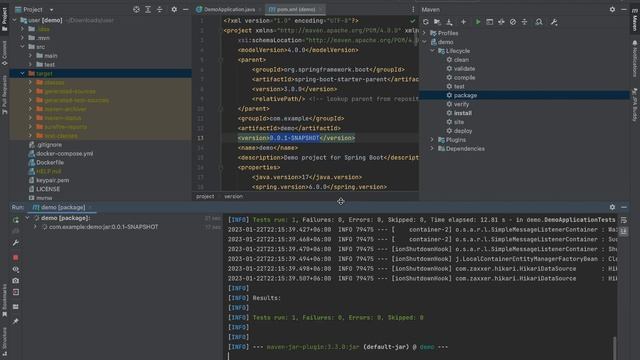The image size is (640, 360).
Task: Collapse the target folder
Action: tap(22, 73)
